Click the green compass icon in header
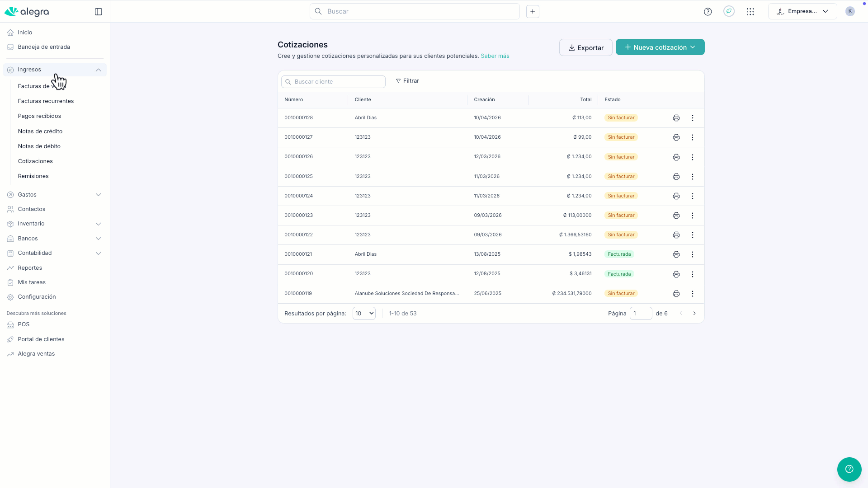This screenshot has width=868, height=488. pyautogui.click(x=729, y=11)
